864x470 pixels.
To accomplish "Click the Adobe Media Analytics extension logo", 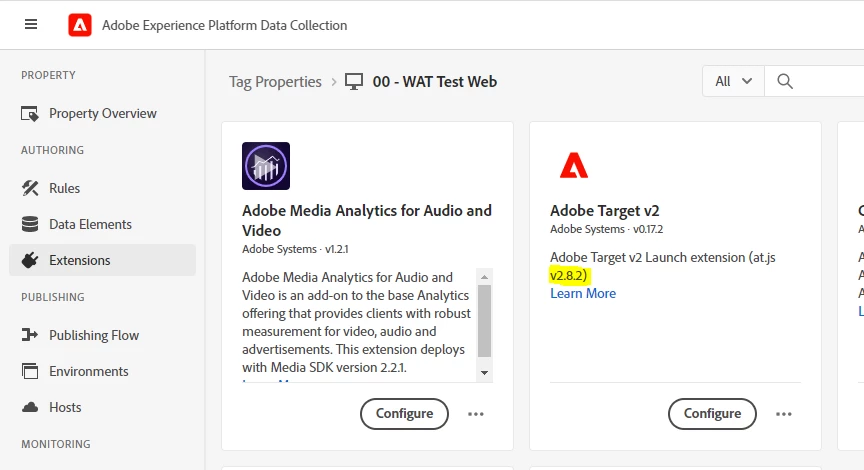I will [266, 166].
